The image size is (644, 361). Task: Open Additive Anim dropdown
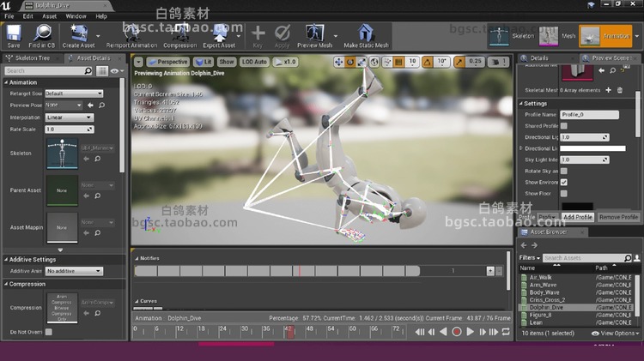click(x=74, y=271)
